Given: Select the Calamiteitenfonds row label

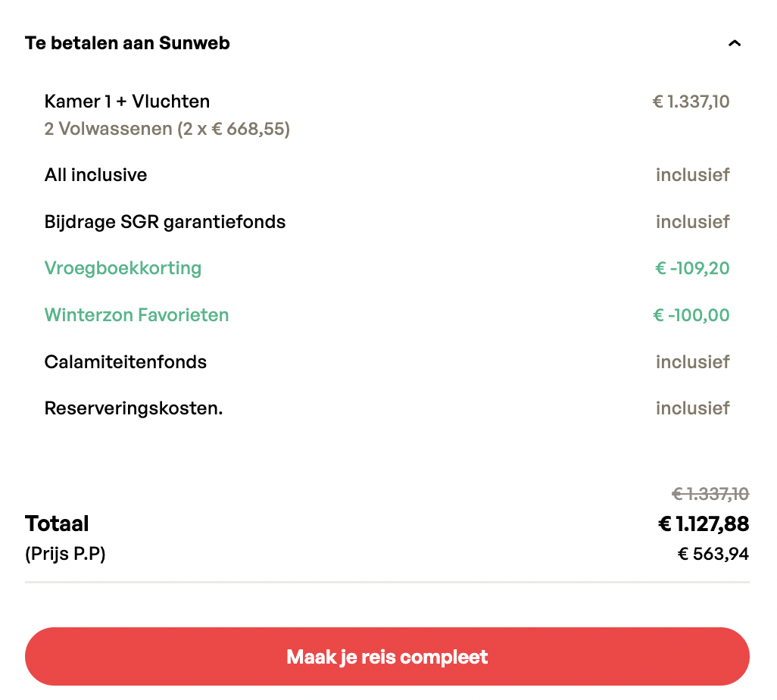Looking at the screenshot, I should (126, 362).
